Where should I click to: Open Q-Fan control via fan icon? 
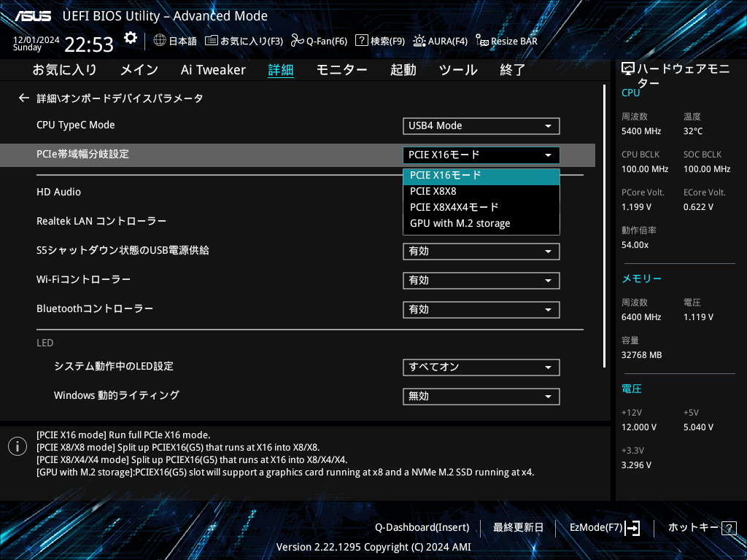(x=298, y=41)
